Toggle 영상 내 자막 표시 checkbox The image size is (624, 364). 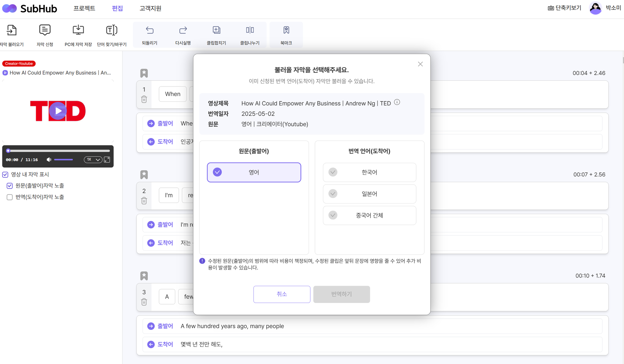(5, 175)
